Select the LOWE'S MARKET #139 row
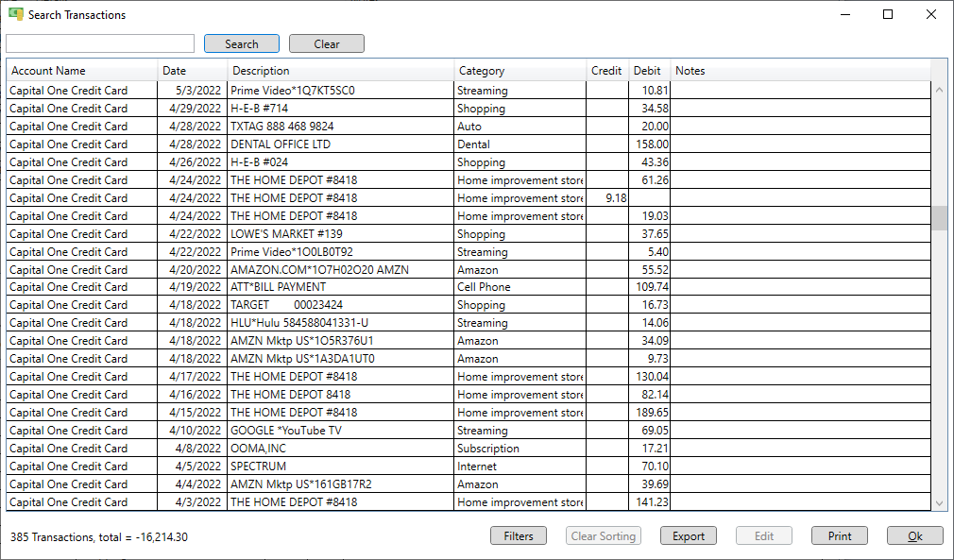Screen dimensions: 954x560 coord(468,234)
